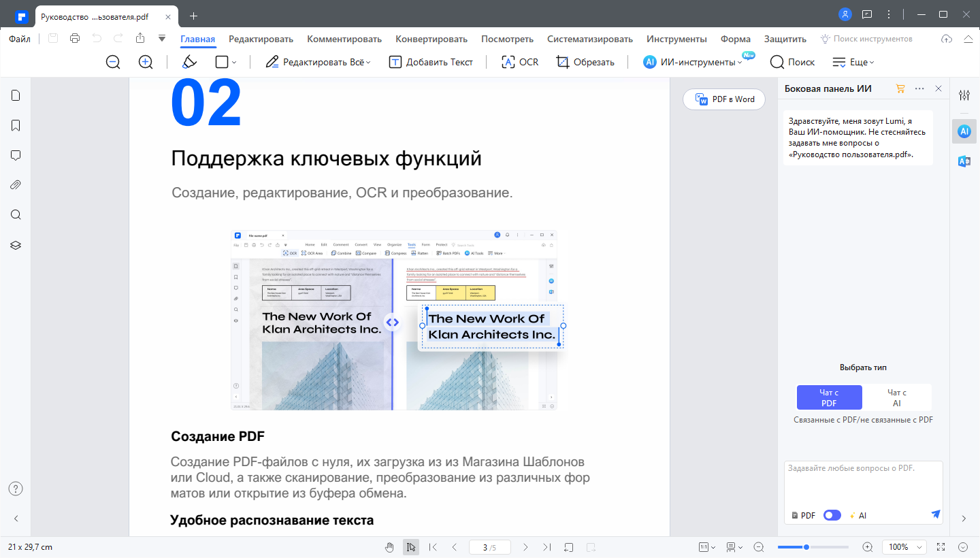The width and height of the screenshot is (980, 558).
Task: Go to last page
Action: (x=547, y=547)
